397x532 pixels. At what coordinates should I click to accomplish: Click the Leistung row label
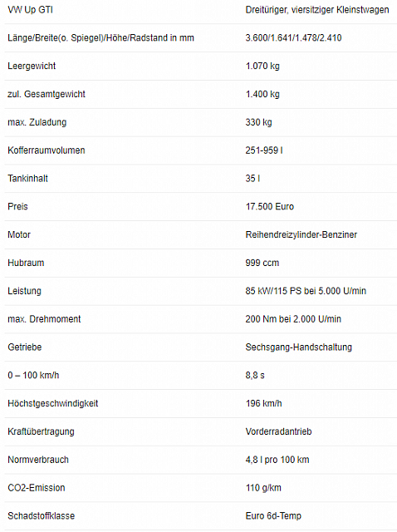[x=24, y=291]
